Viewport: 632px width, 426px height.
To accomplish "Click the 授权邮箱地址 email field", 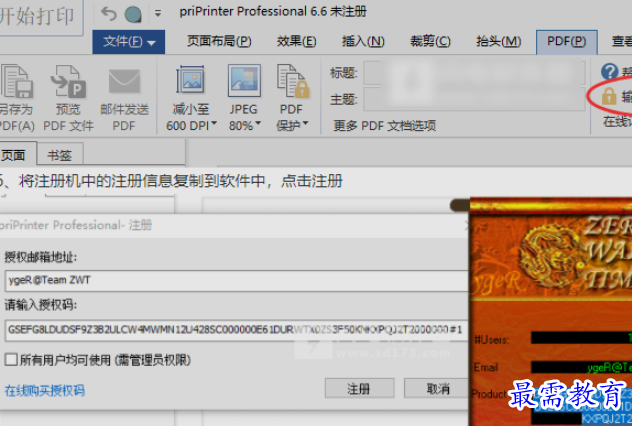I will tap(236, 281).
